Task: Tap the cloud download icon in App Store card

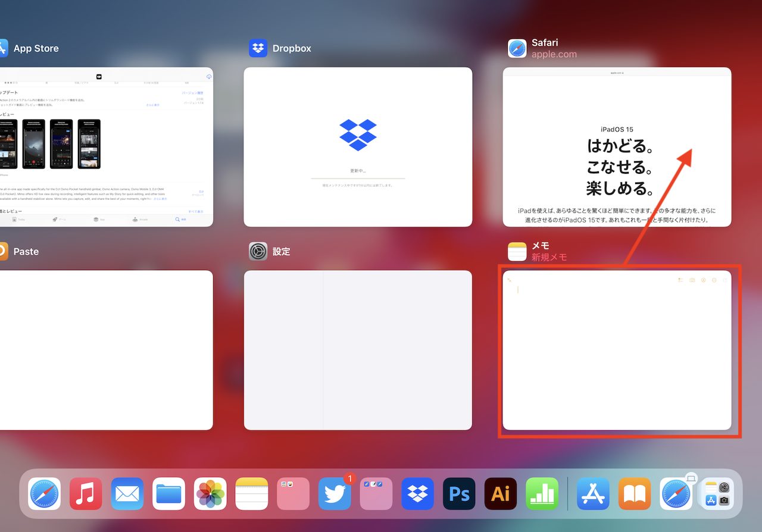Action: [209, 77]
